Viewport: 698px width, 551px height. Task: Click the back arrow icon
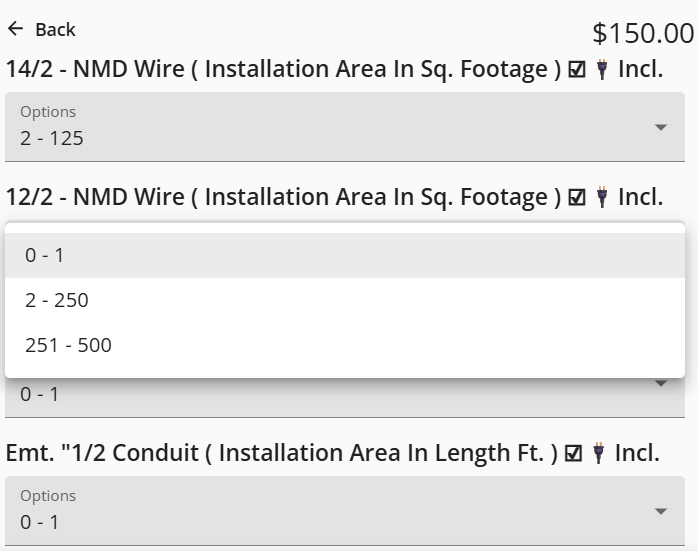[15, 29]
